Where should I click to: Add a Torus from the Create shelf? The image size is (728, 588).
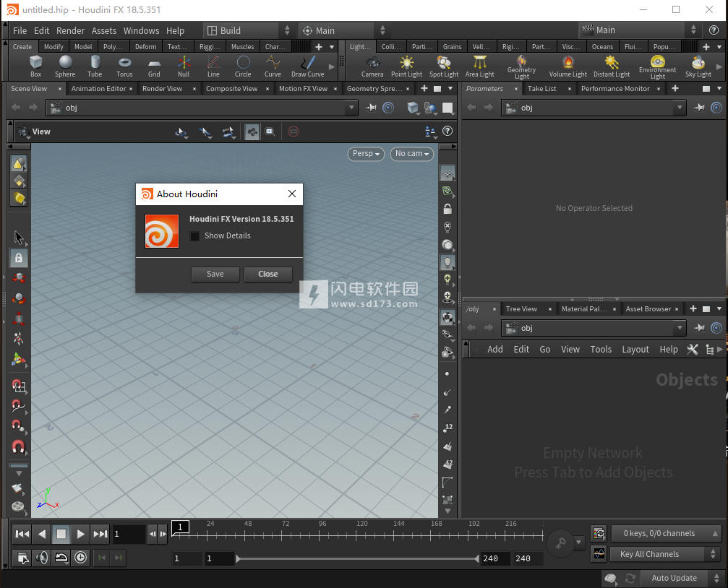[x=124, y=66]
